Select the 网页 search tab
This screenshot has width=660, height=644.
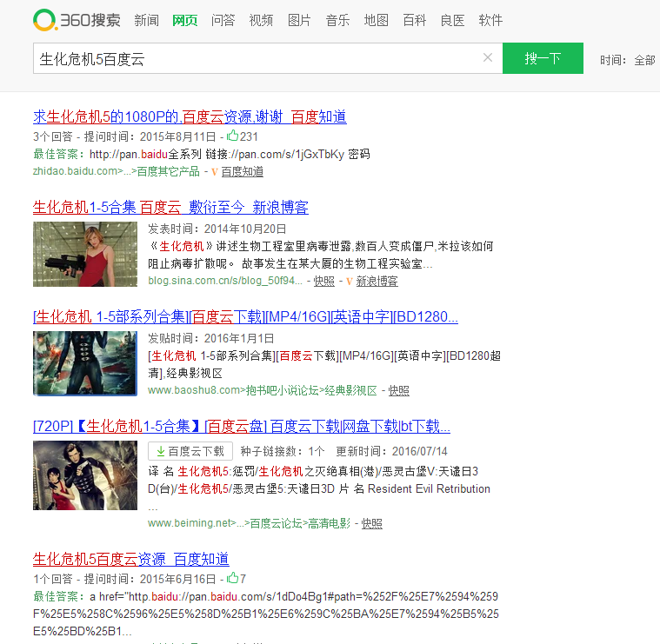185,20
